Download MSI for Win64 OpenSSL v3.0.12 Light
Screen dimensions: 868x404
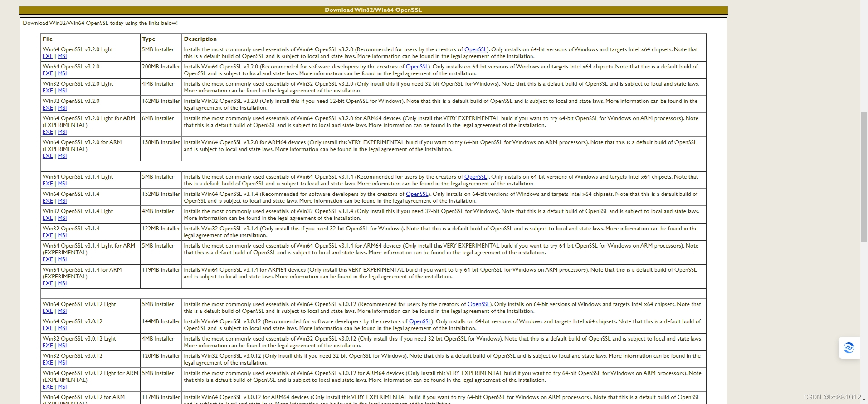tap(62, 311)
